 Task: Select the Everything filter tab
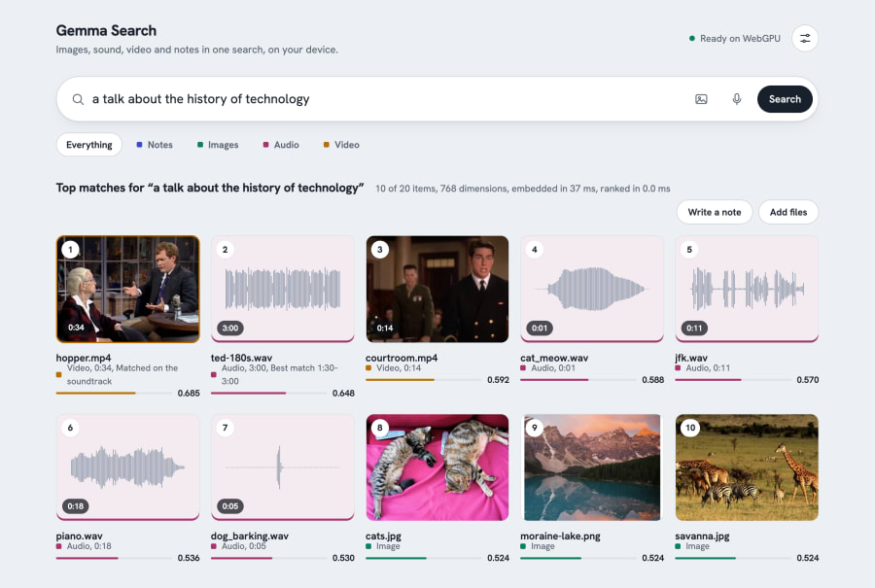(89, 145)
